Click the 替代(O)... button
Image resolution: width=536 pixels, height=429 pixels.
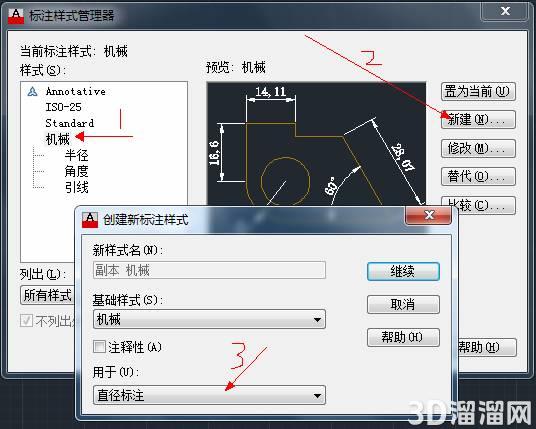tap(478, 176)
